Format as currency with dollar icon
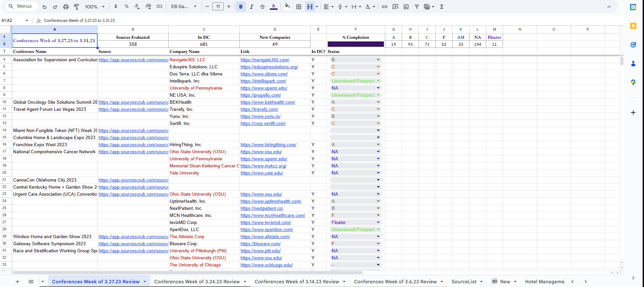The width and height of the screenshot is (644, 287). coord(116,6)
